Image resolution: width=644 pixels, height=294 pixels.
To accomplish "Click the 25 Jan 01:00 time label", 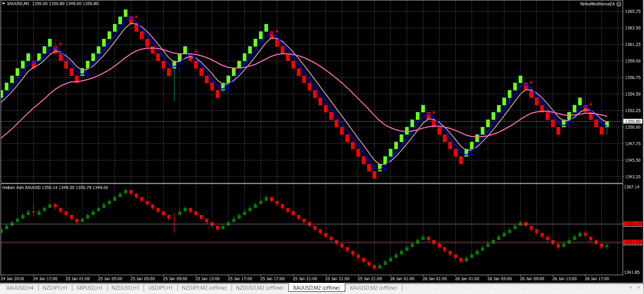I will pos(78,279).
